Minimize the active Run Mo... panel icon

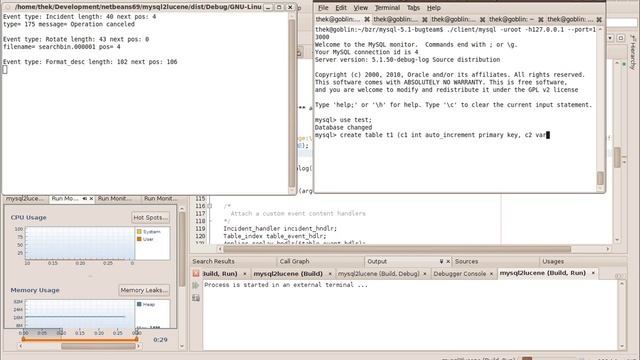(x=84, y=198)
